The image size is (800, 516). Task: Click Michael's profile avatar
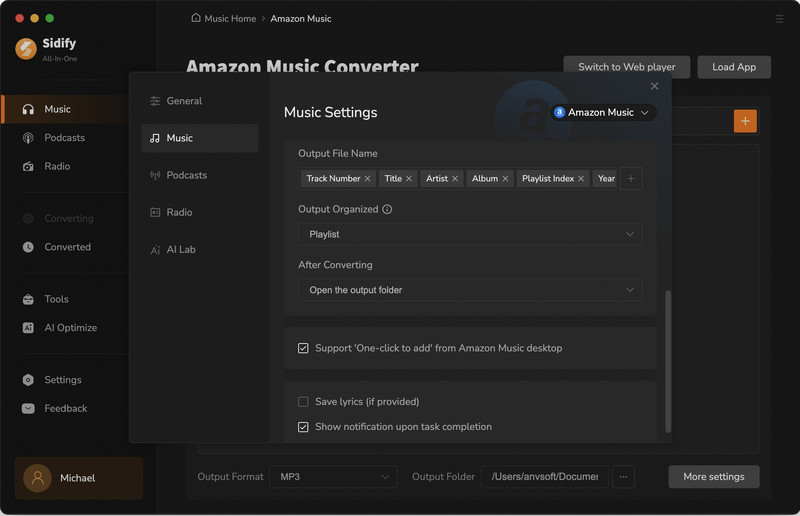coord(37,478)
